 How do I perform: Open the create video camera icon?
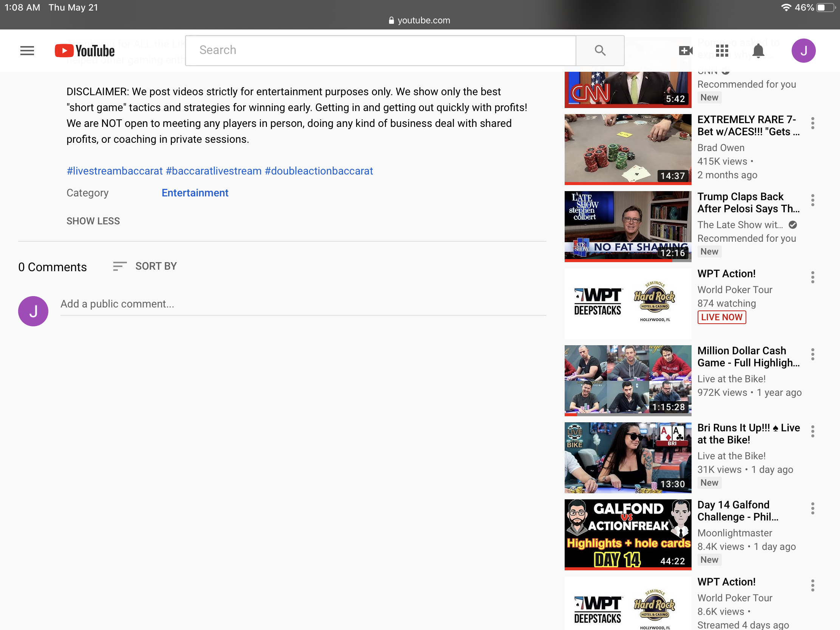pos(686,51)
